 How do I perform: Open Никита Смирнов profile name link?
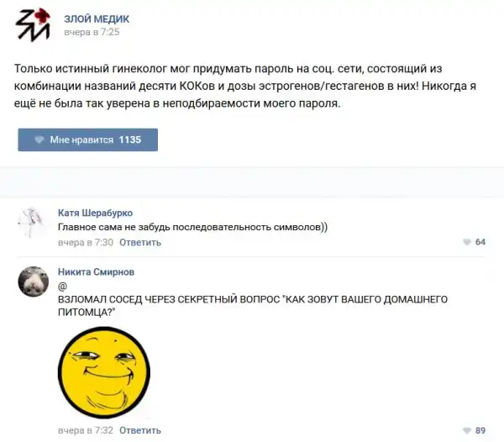(96, 272)
